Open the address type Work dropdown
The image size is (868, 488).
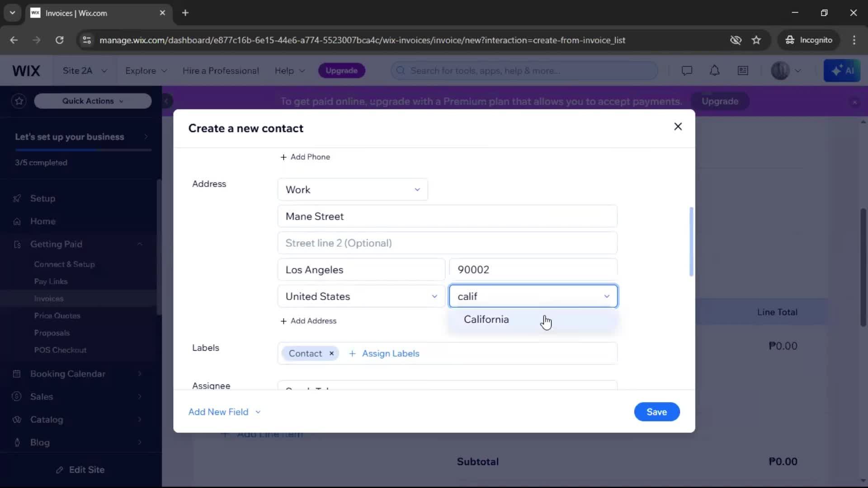pyautogui.click(x=353, y=190)
